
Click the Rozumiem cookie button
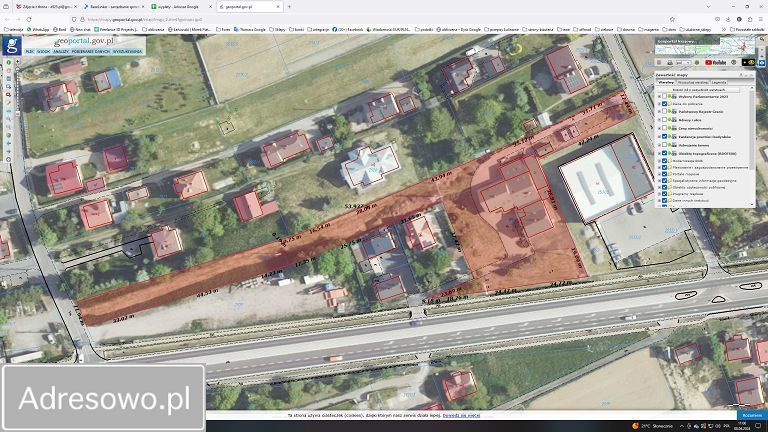pyautogui.click(x=751, y=414)
